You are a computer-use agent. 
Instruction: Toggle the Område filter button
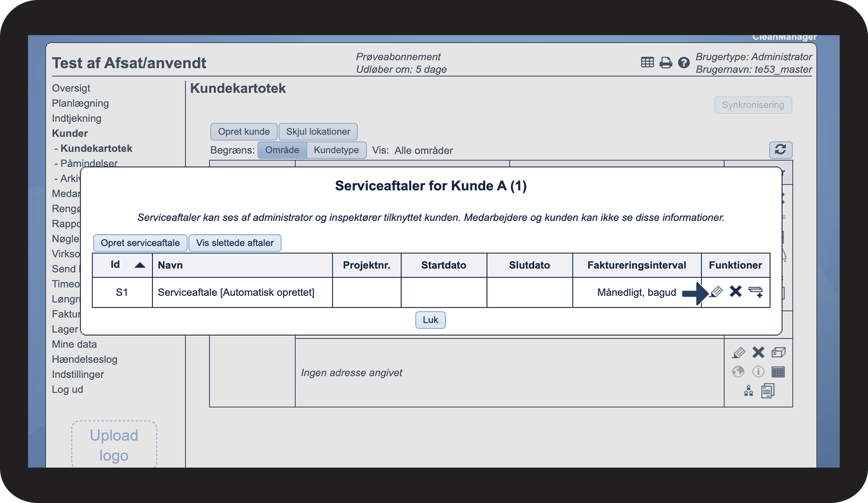pyautogui.click(x=282, y=150)
